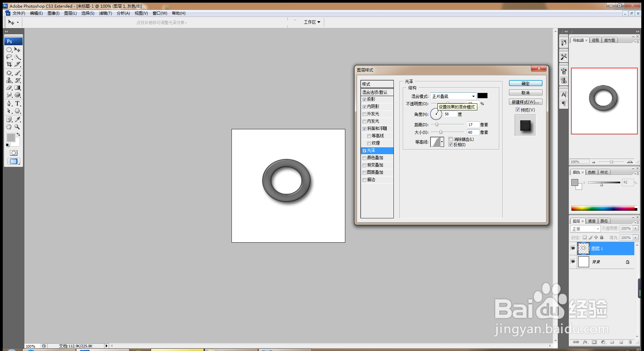Select the Elliptical Marquee tool
Screen dimensions: 644x351
tap(9, 50)
